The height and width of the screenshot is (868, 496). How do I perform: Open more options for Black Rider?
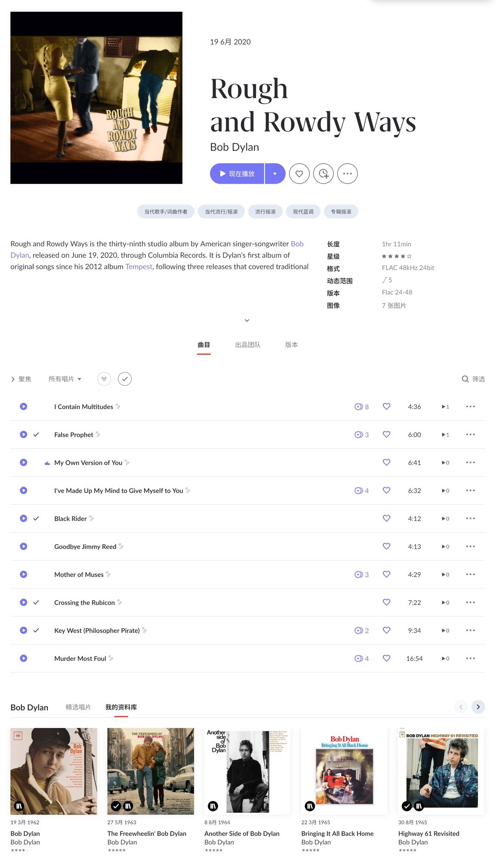[x=471, y=518]
